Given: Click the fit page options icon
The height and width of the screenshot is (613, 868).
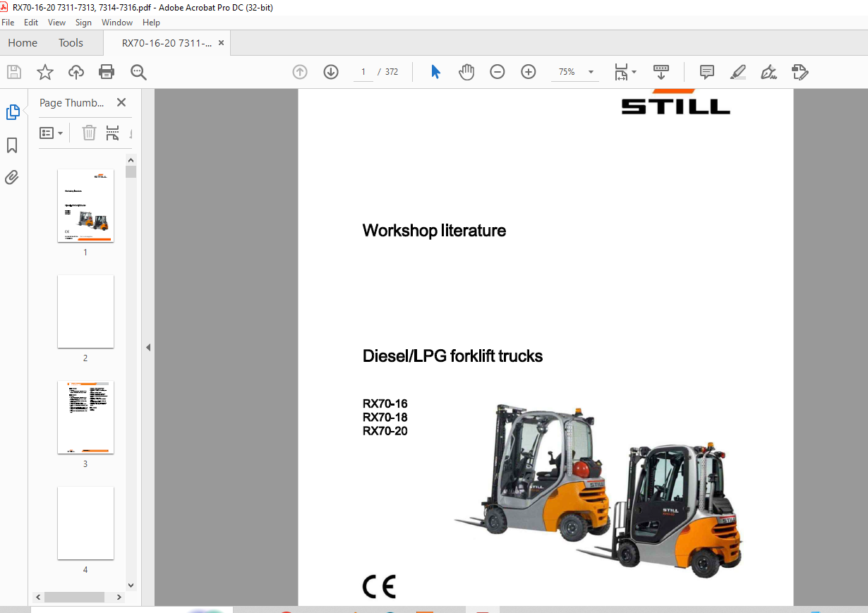Looking at the screenshot, I should (x=621, y=72).
